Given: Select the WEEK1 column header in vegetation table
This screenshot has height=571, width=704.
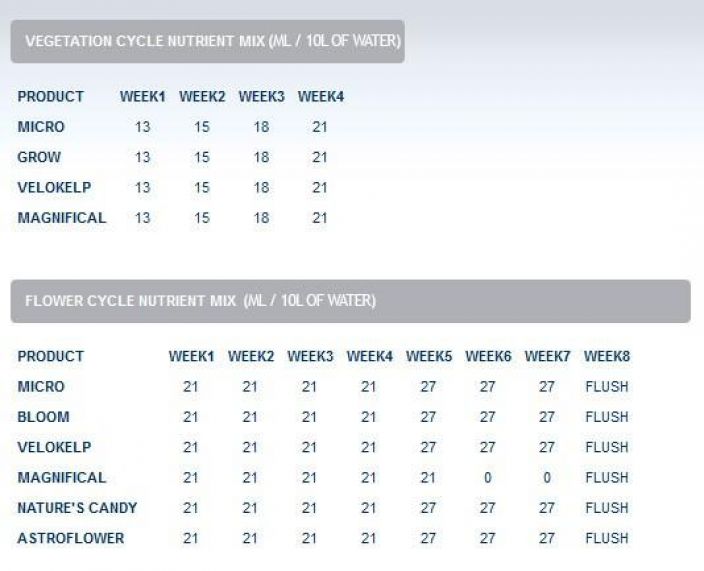Looking at the screenshot, I should 142,97.
